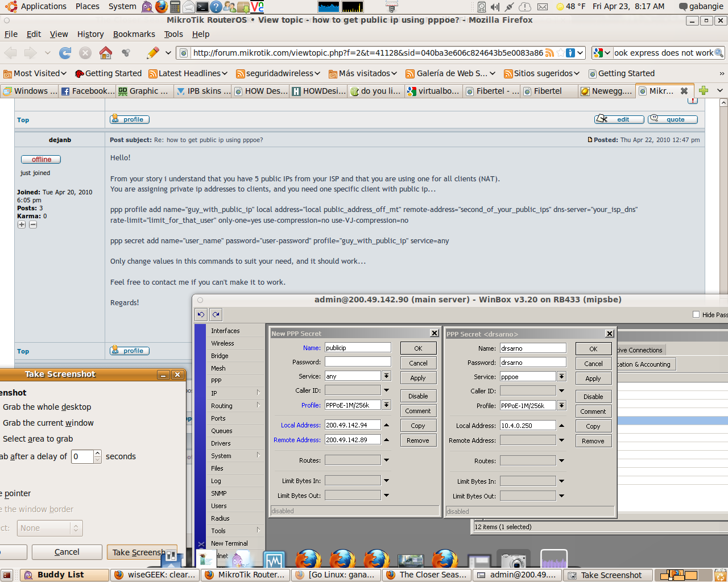This screenshot has height=582, width=728.
Task: Click dejanb's profile button in the forum post
Action: [x=129, y=351]
